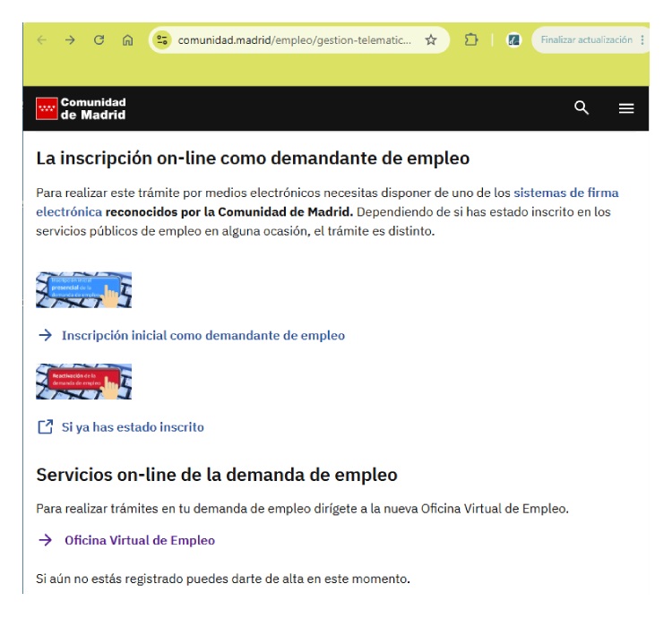
Task: Open Si ya has estado inscrito link
Action: coord(133,427)
